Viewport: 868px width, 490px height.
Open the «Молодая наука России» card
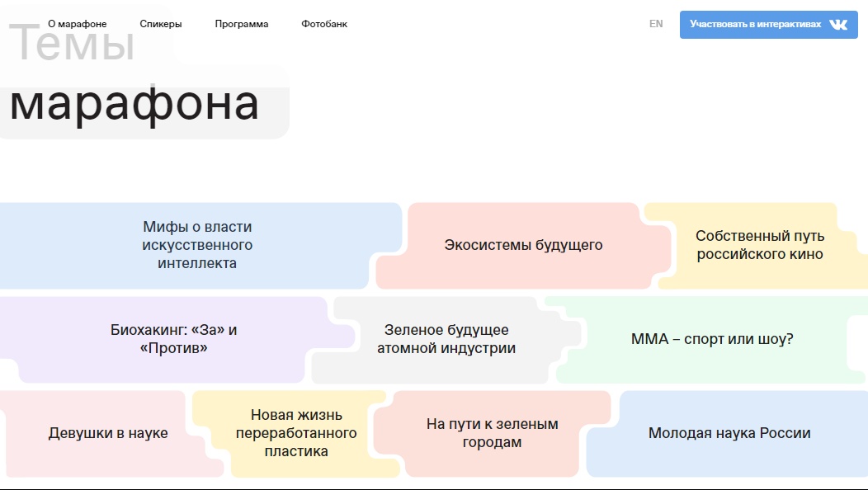(x=729, y=433)
